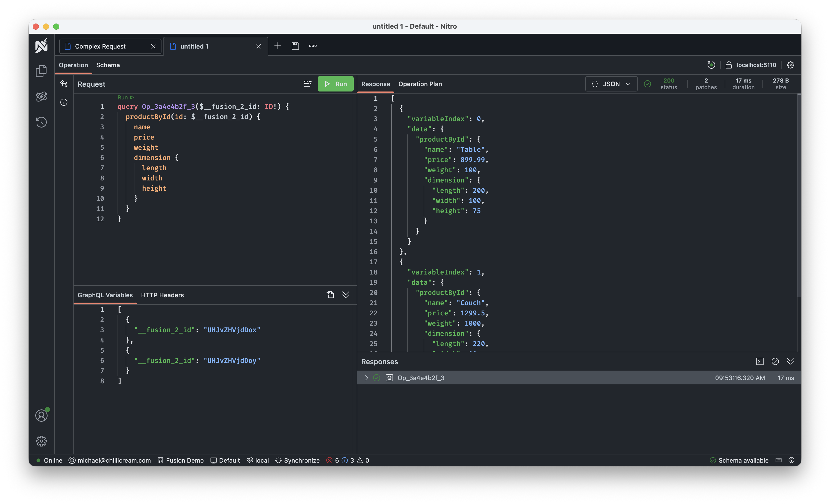830x504 pixels.
Task: Click the Online status indicator
Action: [x=49, y=460]
